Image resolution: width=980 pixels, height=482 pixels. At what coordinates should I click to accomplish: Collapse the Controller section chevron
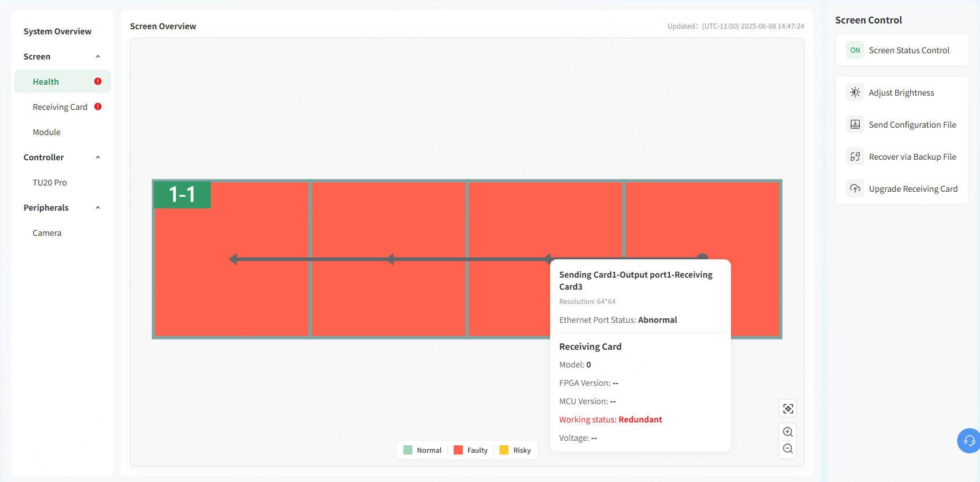point(98,157)
